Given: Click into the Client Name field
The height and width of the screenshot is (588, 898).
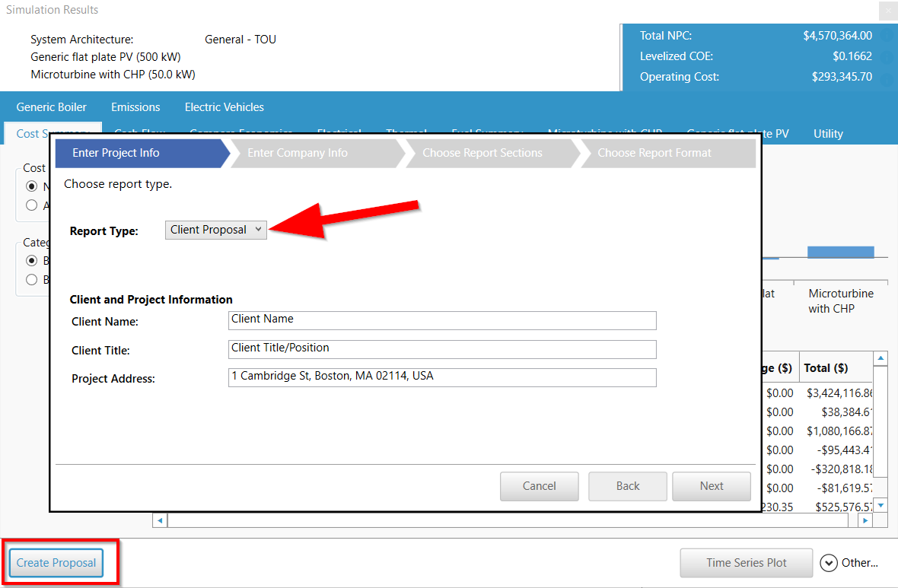Looking at the screenshot, I should (x=441, y=320).
